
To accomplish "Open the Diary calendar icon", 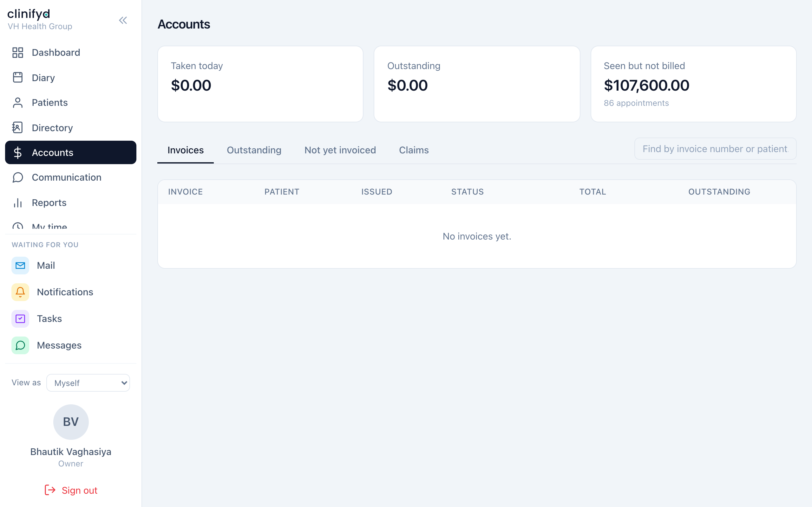I will (17, 77).
